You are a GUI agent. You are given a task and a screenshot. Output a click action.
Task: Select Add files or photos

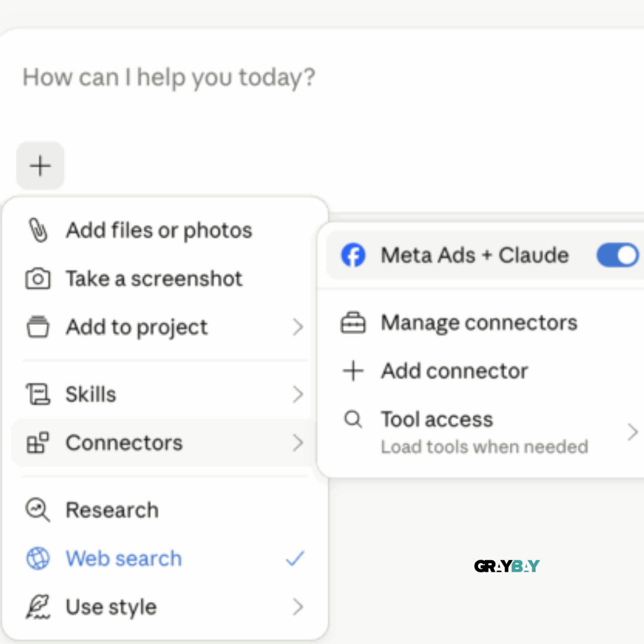pos(165,230)
